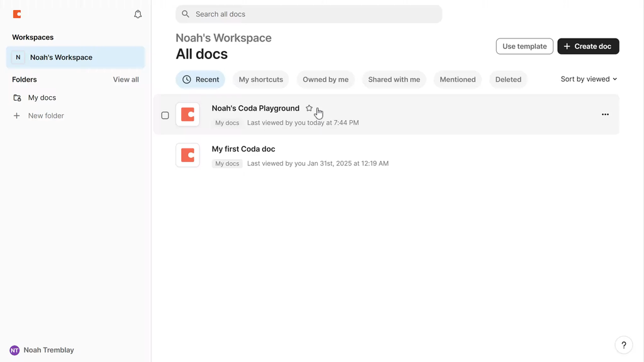Open the notifications bell
The width and height of the screenshot is (644, 362).
click(x=138, y=14)
